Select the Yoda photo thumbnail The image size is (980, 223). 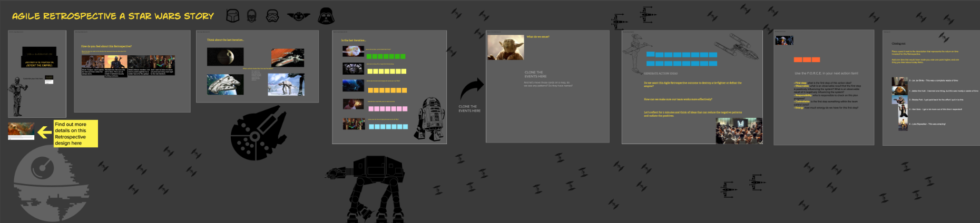pos(505,48)
